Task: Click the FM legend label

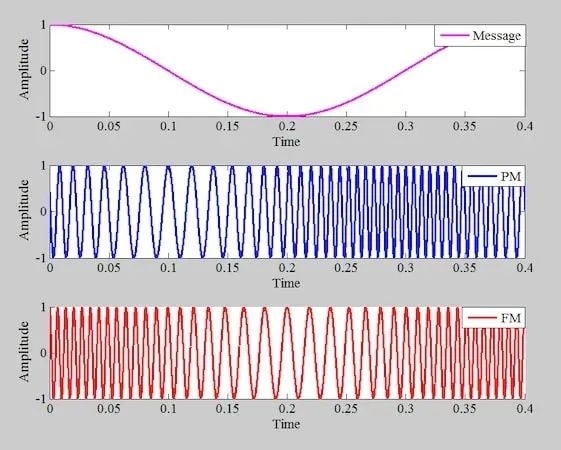Action: tap(511, 318)
